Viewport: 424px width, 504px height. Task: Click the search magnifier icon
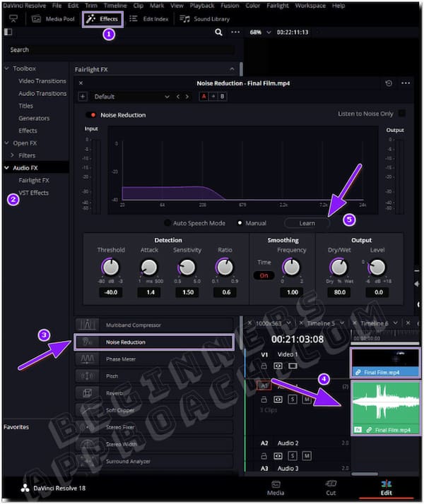(218, 32)
